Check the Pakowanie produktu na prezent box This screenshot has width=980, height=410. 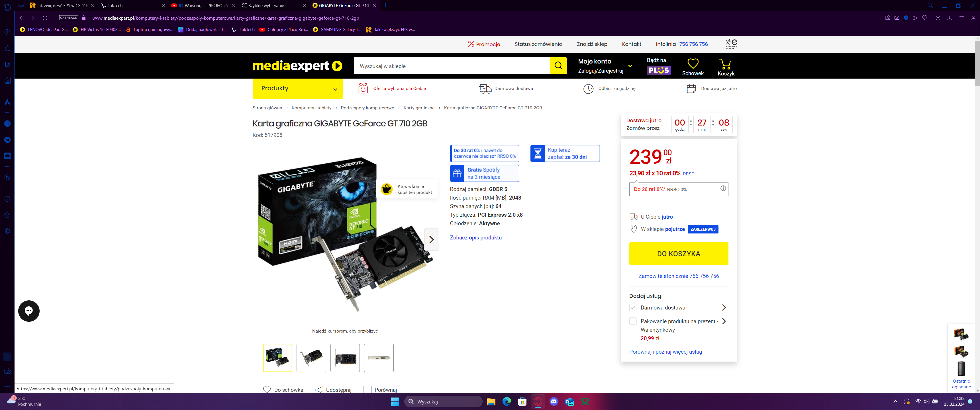(633, 321)
